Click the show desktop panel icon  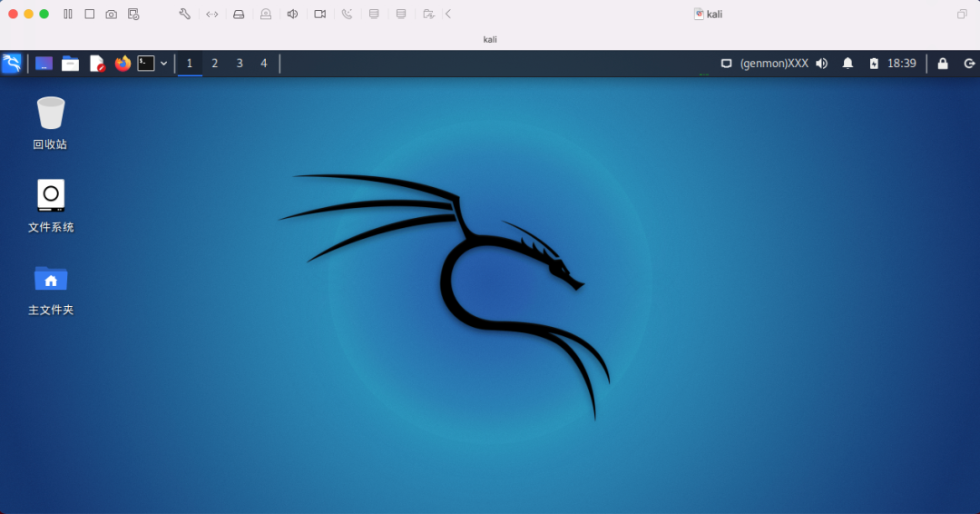pos(44,64)
